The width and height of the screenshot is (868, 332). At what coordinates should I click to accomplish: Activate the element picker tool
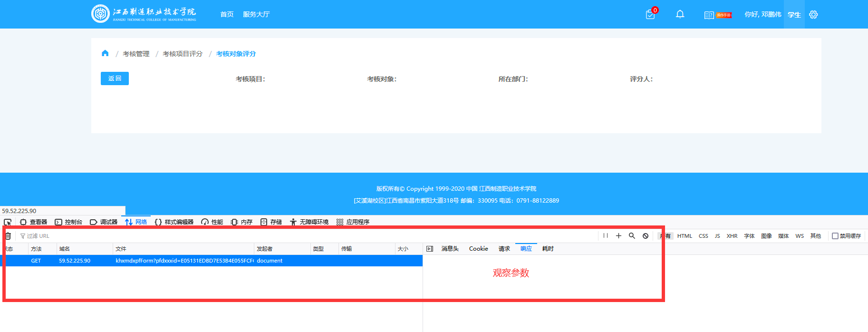point(8,222)
